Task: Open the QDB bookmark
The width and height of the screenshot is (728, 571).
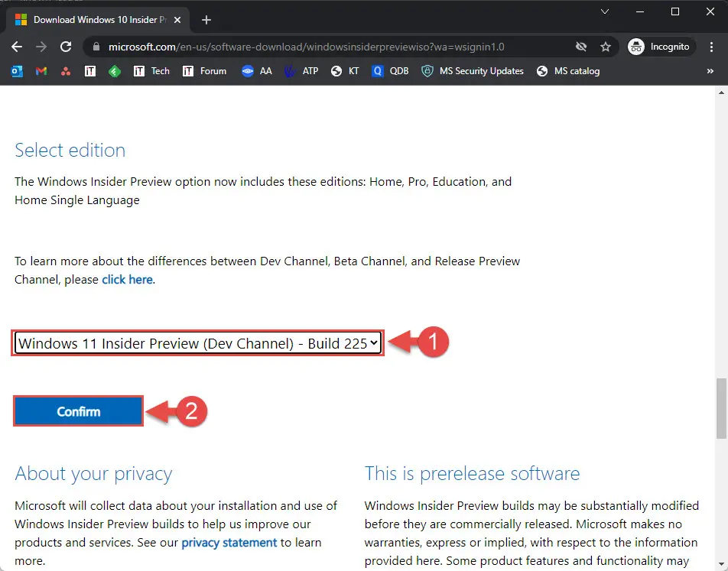Action: tap(390, 71)
